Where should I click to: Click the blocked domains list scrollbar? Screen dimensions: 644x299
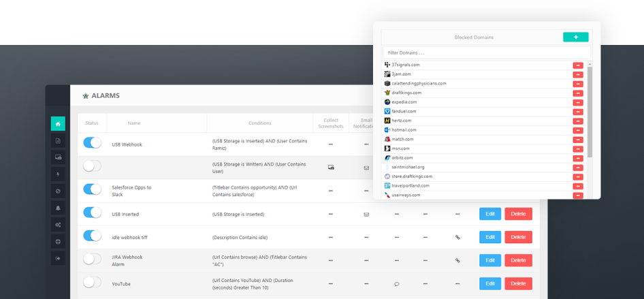click(590, 109)
